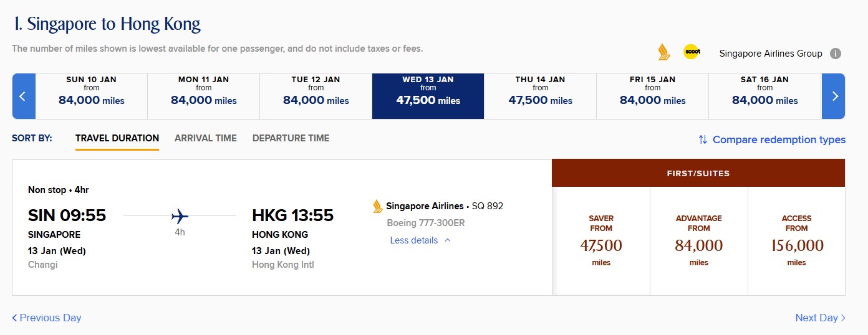Click the airplane icon between SIN and HKG

point(180,216)
